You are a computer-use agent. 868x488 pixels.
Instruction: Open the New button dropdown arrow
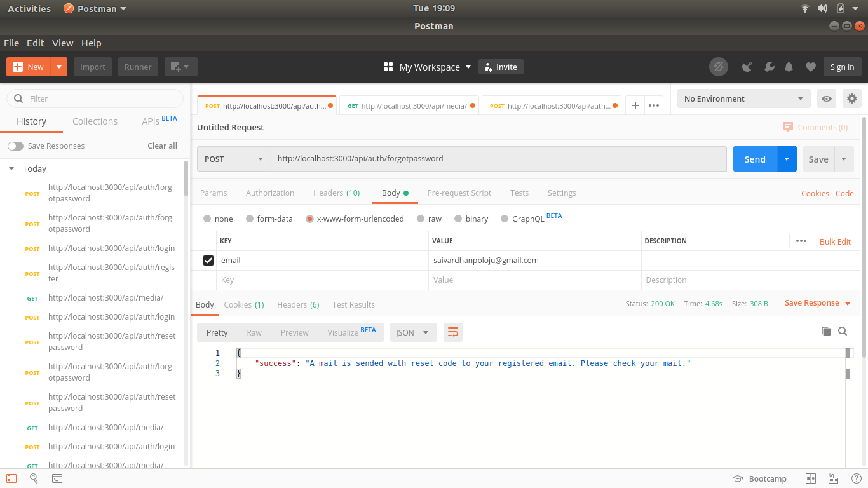59,67
